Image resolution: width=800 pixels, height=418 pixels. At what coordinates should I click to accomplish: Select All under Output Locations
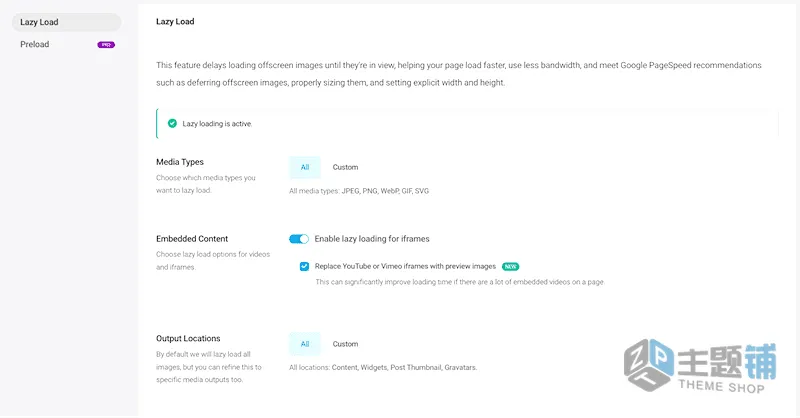coord(305,344)
